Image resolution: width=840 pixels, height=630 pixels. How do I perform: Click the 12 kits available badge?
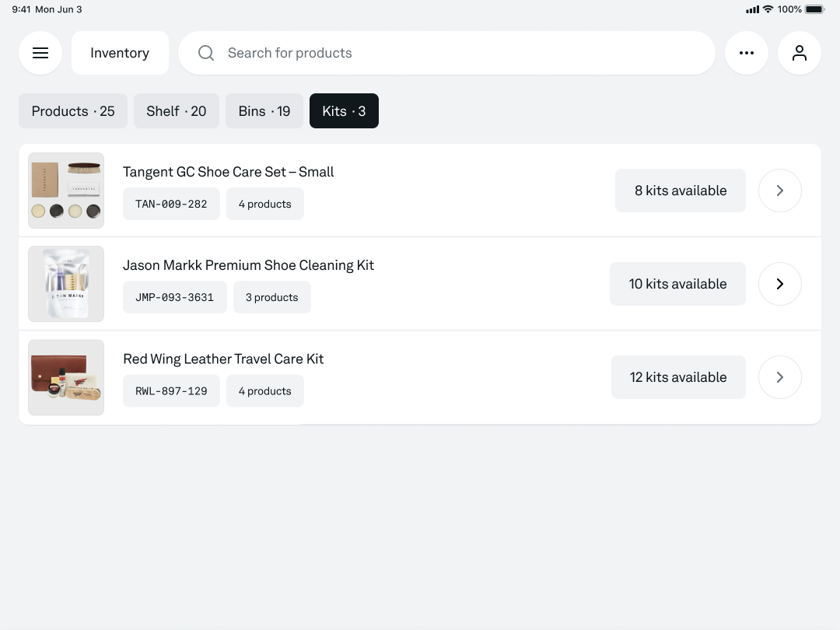[x=678, y=377]
